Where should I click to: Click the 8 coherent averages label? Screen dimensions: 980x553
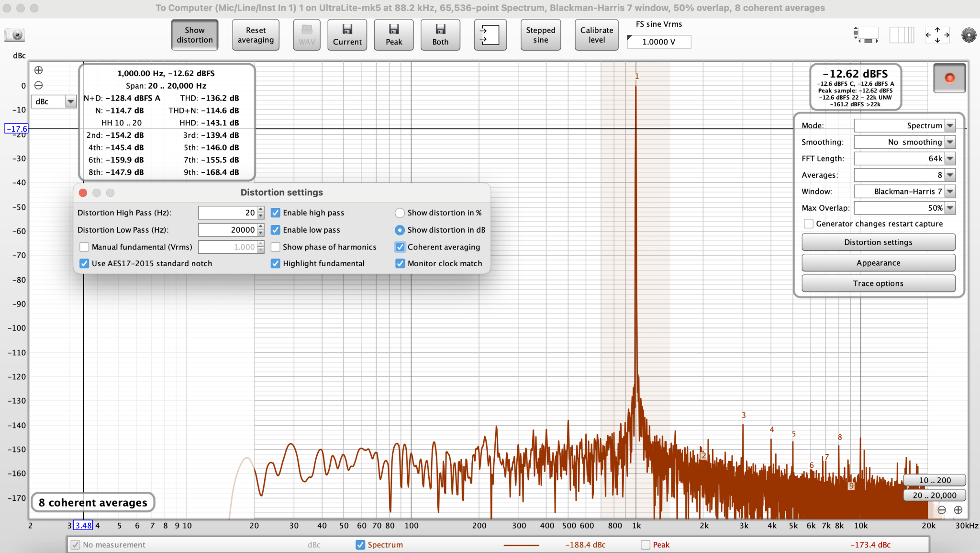[93, 502]
